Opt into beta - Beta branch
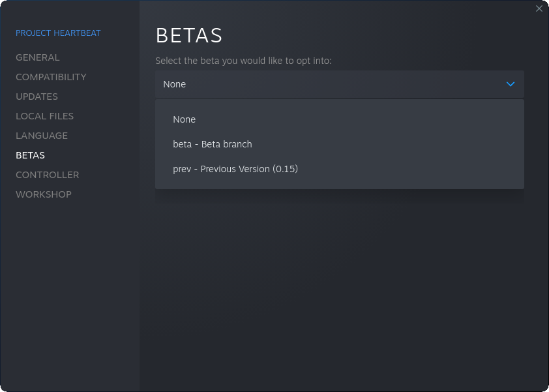 click(x=340, y=144)
